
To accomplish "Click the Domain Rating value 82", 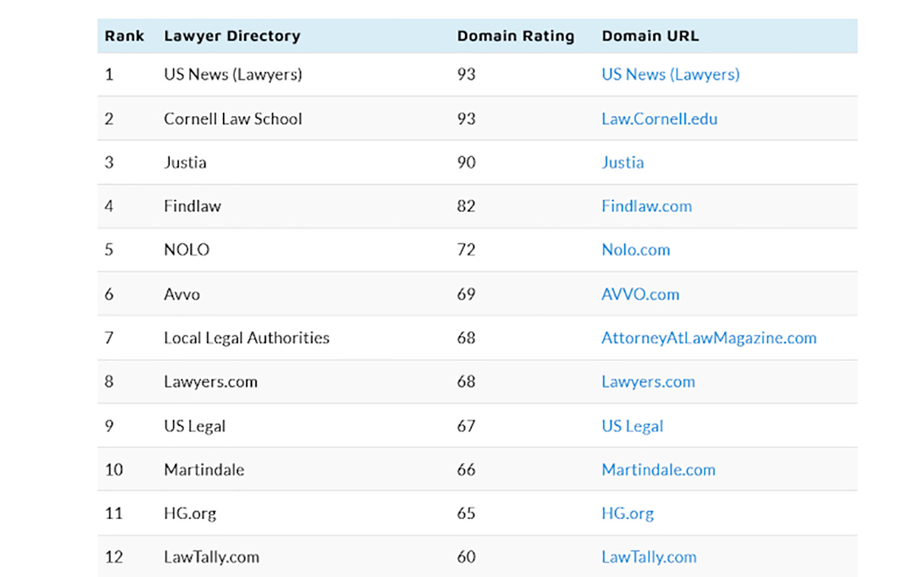I will (x=466, y=207).
